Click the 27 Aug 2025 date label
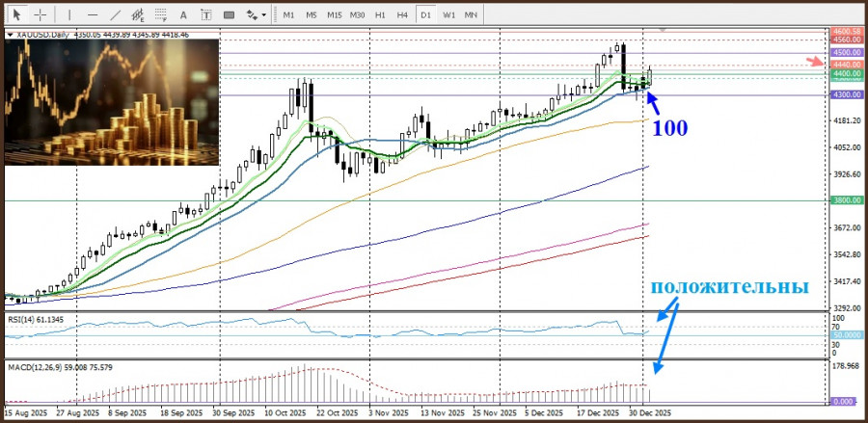868x423 pixels. point(76,413)
